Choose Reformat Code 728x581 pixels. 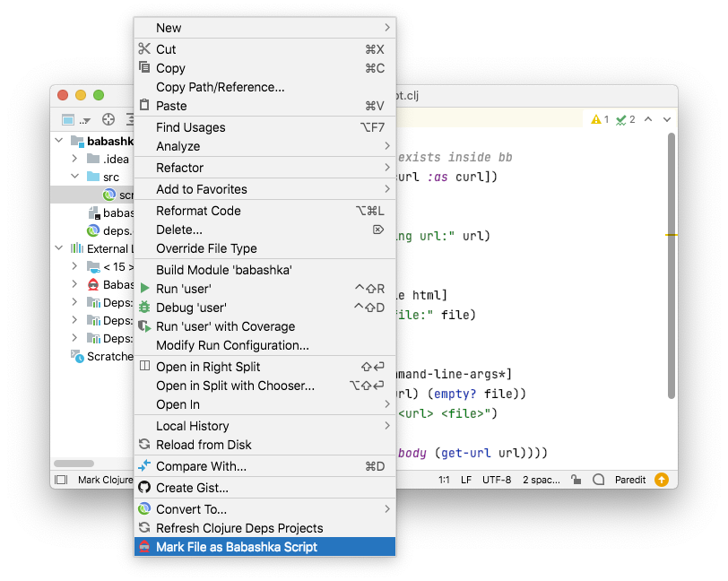pos(264,211)
